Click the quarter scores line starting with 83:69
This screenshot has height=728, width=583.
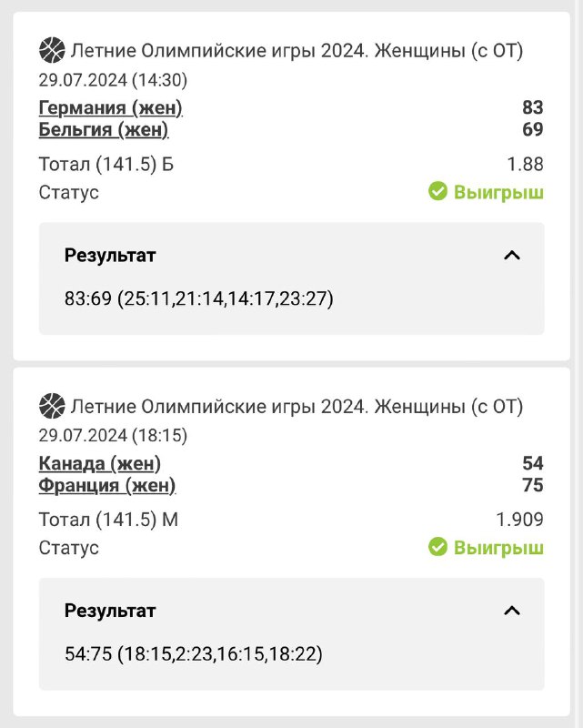click(x=199, y=298)
